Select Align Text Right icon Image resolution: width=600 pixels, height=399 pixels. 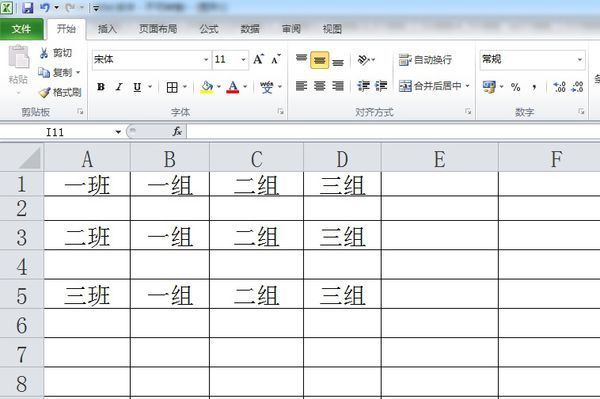338,86
